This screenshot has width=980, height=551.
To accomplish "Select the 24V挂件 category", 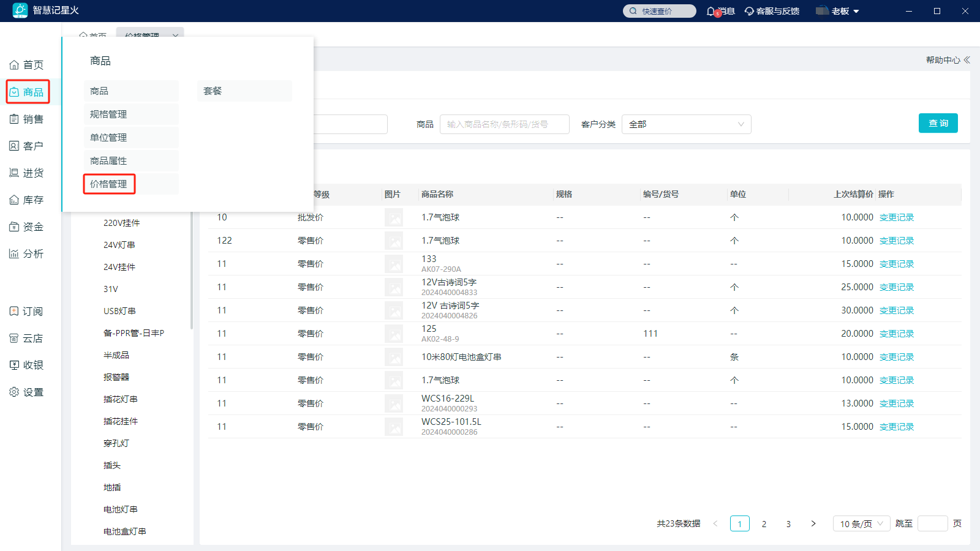I will [x=119, y=267].
